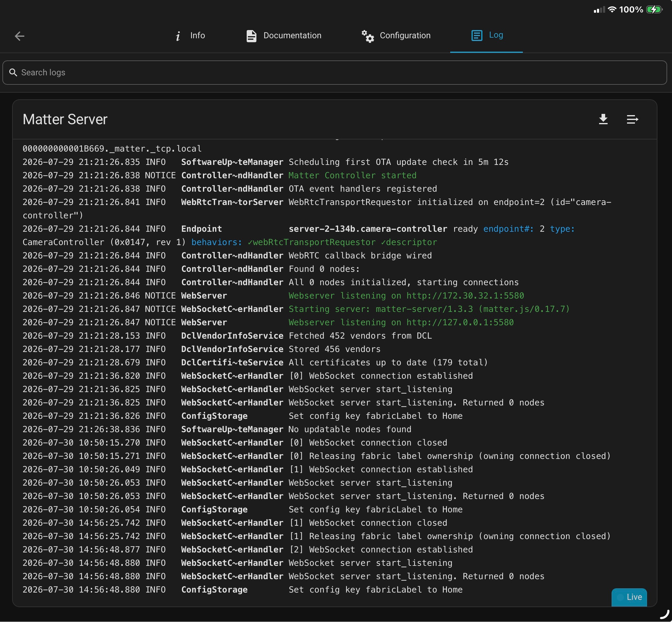Viewport: 672px width, 622px height.
Task: Click 'Scheduling first OTA update check' line
Action: [x=399, y=162]
